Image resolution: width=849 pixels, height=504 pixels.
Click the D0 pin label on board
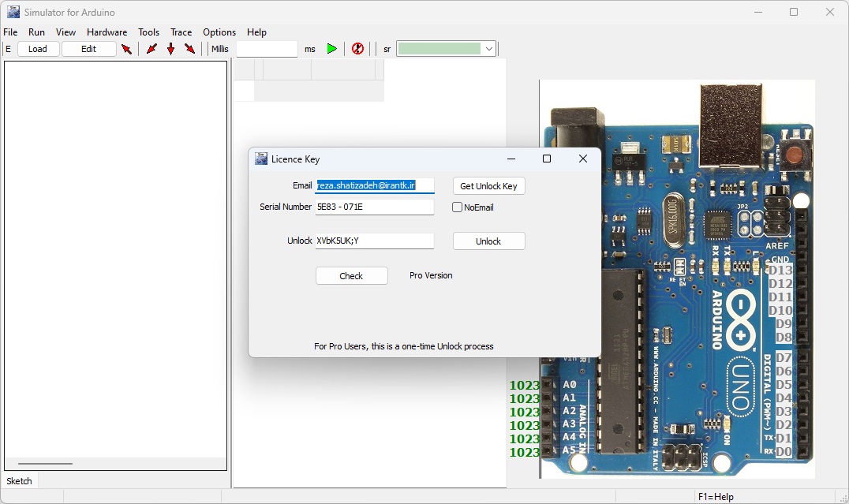[784, 451]
